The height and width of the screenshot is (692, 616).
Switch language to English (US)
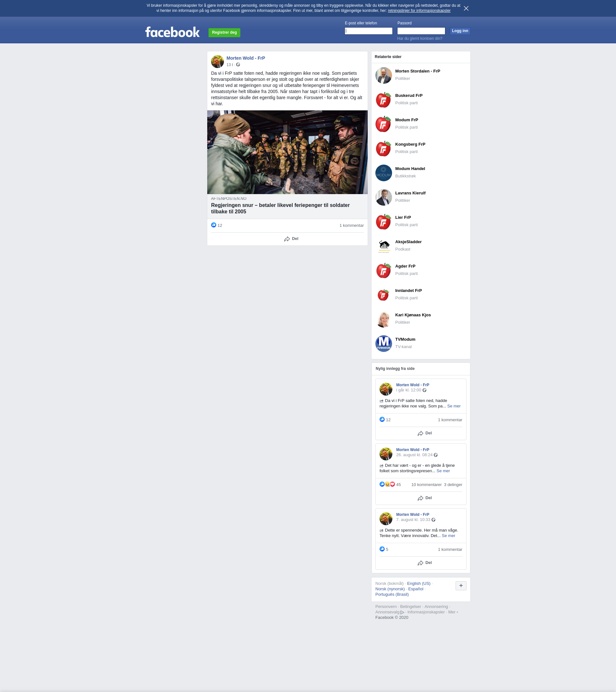419,583
